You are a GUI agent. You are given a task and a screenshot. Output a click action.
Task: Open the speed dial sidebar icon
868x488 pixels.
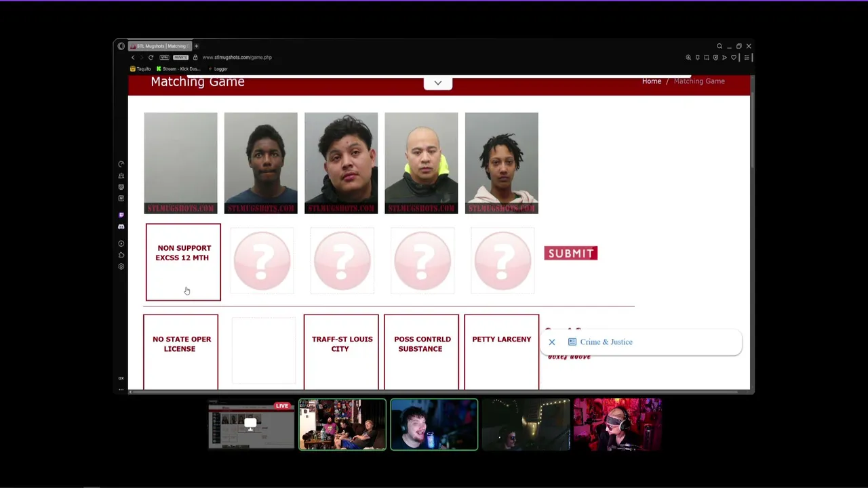click(x=121, y=164)
